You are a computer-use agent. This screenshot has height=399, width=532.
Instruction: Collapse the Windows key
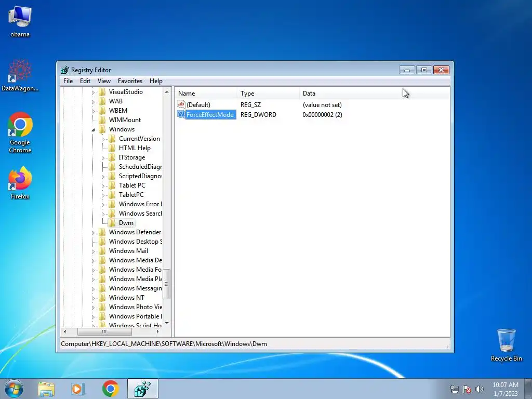(x=93, y=129)
